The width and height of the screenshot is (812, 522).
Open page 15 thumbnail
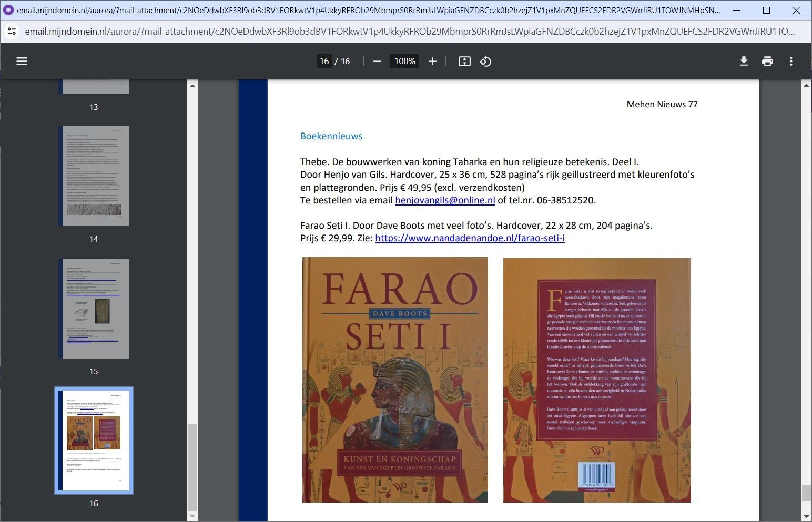(x=94, y=309)
